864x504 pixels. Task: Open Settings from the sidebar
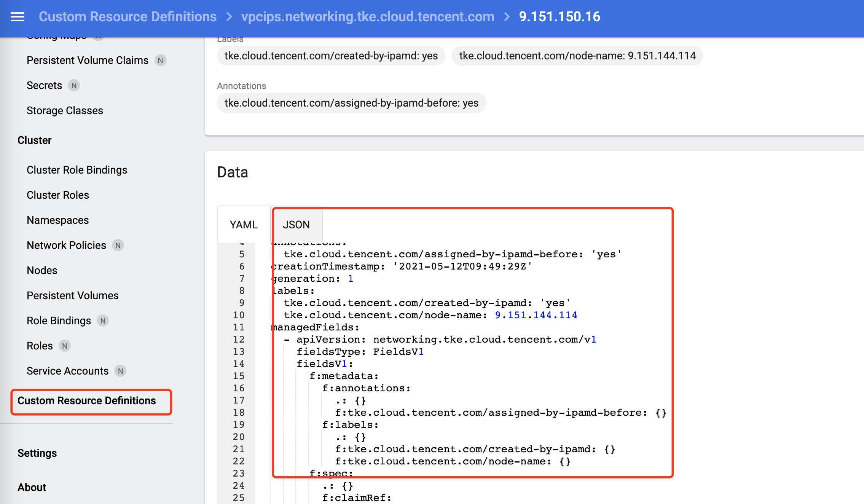37,453
